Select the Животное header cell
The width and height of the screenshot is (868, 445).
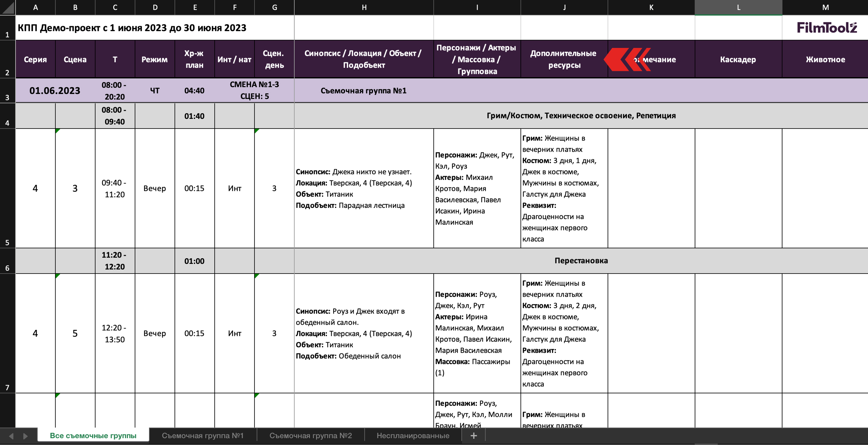pyautogui.click(x=825, y=59)
